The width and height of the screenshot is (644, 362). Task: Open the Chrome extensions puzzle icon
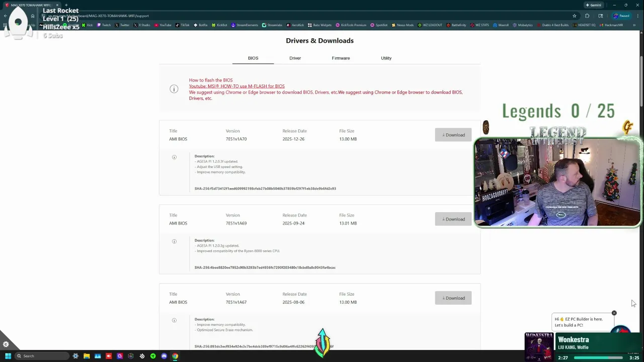pos(587,16)
